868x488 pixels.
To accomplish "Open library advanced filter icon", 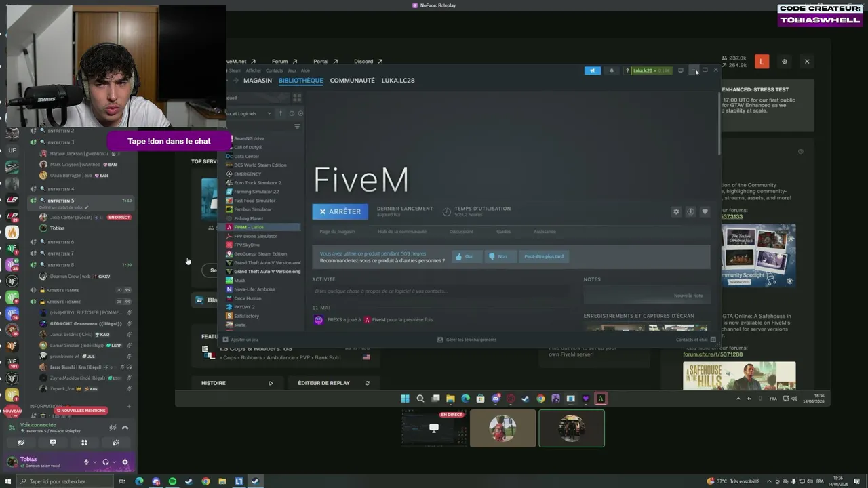I will (x=297, y=127).
